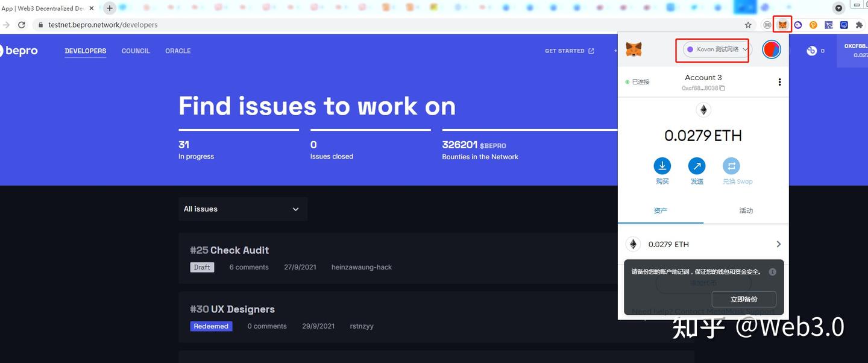868x363 pixels.
Task: Open the Account 3 three-dot options menu
Action: coord(779,81)
